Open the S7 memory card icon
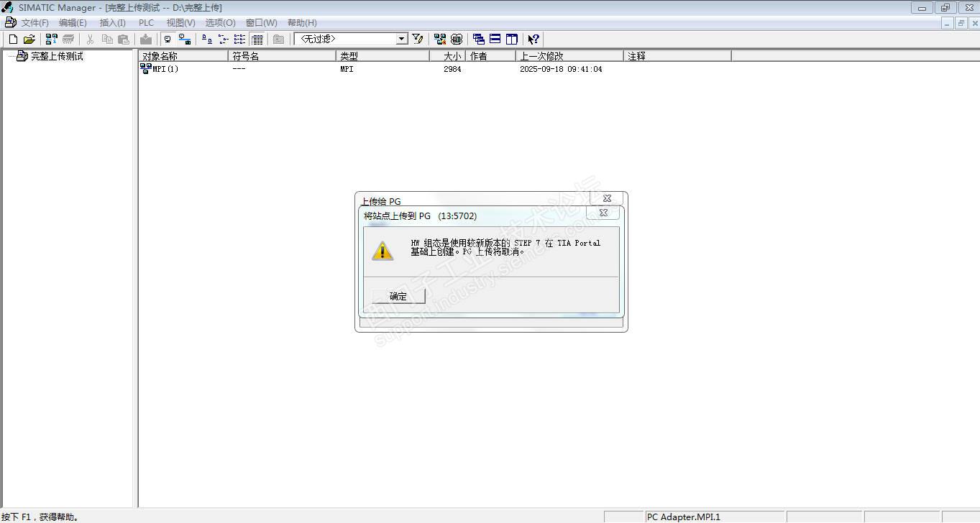The height and width of the screenshot is (523, 980). click(68, 40)
